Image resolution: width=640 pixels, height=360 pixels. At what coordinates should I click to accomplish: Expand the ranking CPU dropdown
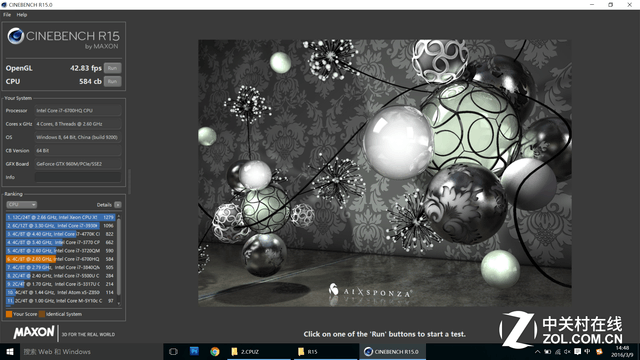point(22,204)
